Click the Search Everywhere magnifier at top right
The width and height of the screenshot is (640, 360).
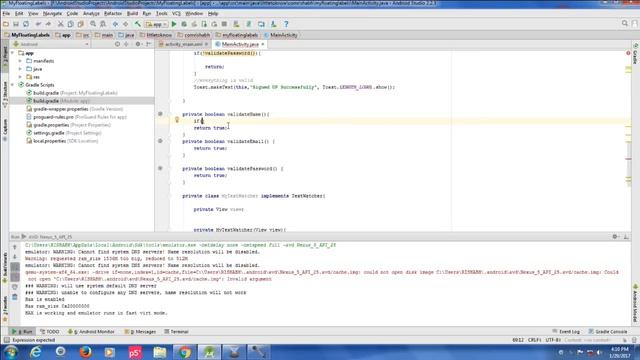coord(624,24)
